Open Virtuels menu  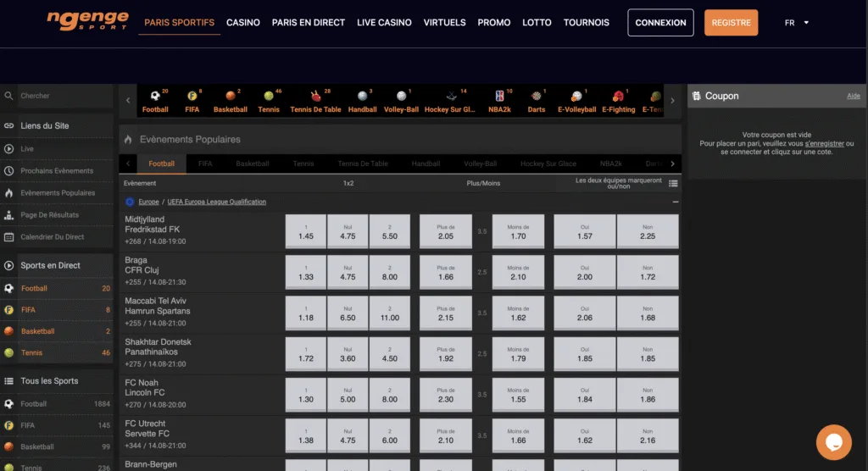444,23
